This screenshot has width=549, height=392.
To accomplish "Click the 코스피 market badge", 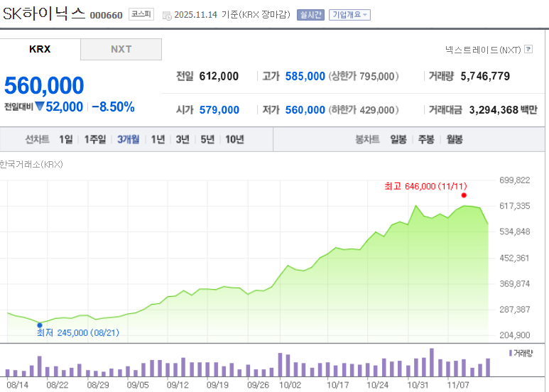I will 141,14.
